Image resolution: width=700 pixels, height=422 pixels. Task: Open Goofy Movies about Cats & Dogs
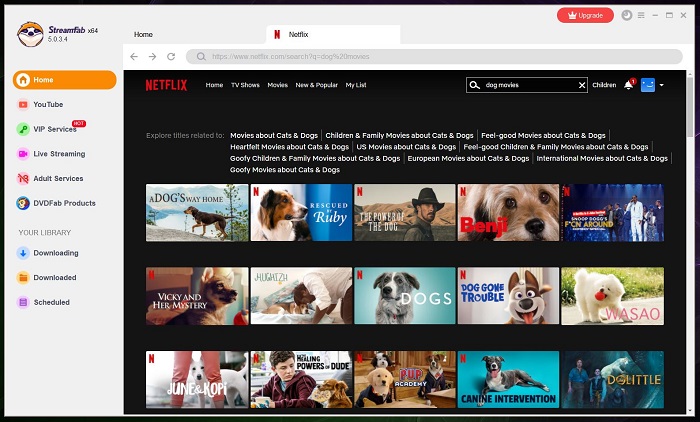tap(285, 170)
